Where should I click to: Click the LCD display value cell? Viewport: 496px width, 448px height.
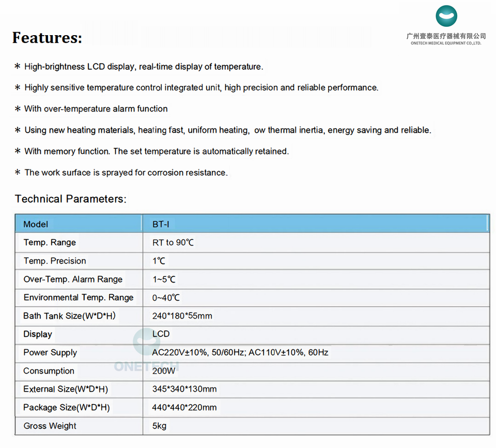tap(161, 334)
